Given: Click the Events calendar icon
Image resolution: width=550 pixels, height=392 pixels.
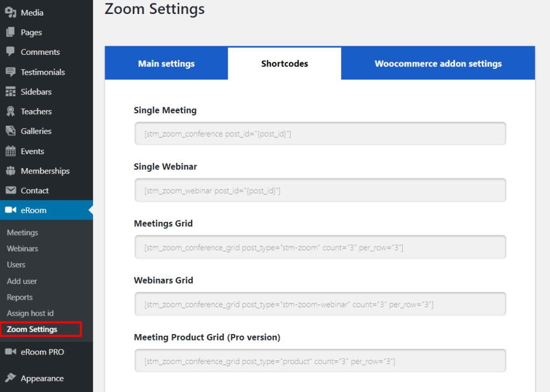Looking at the screenshot, I should pos(10,151).
